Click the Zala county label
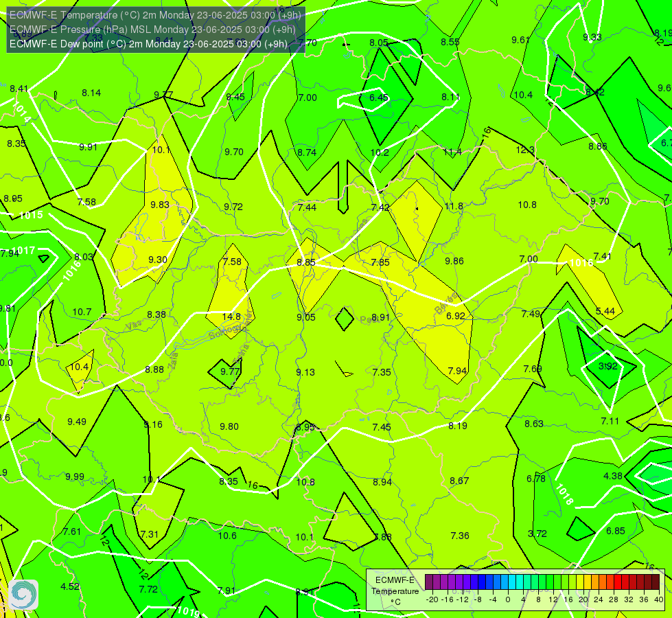 173,360
